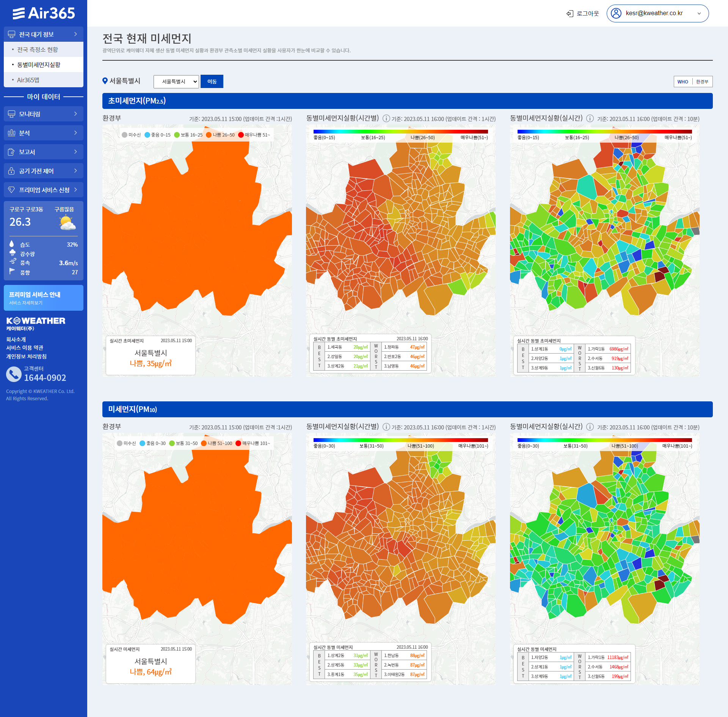Click the wind speed icon

coord(13,261)
